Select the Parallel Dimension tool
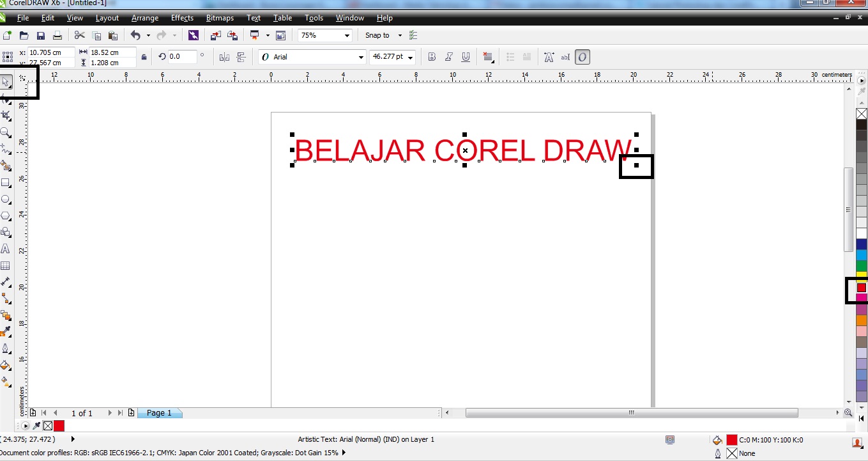868x461 pixels. pos(6,282)
